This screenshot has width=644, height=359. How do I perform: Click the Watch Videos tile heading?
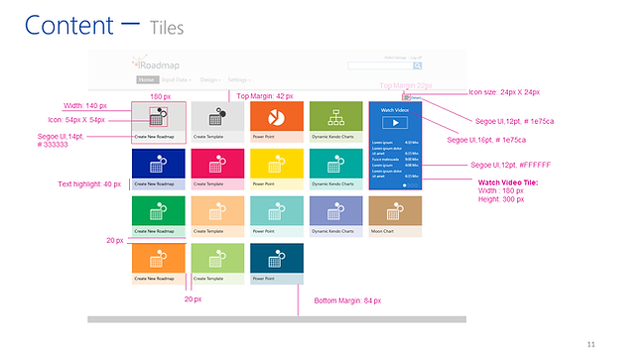pyautogui.click(x=395, y=110)
